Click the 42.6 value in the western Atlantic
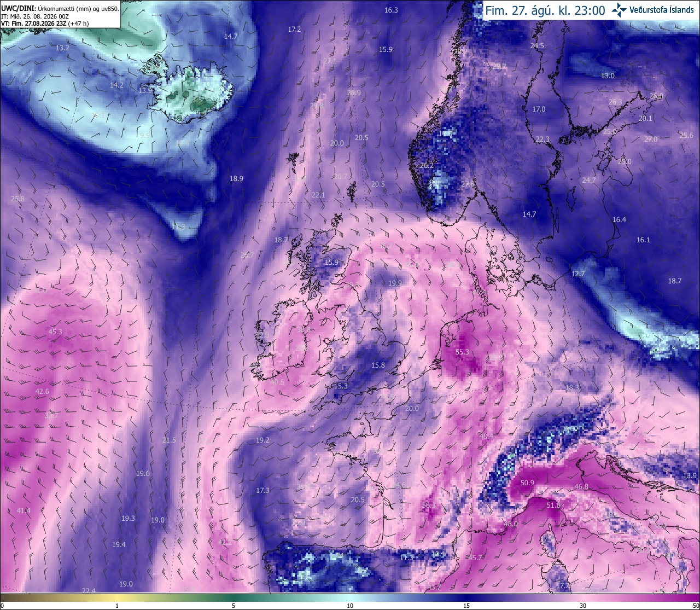700x610 pixels. tap(42, 392)
